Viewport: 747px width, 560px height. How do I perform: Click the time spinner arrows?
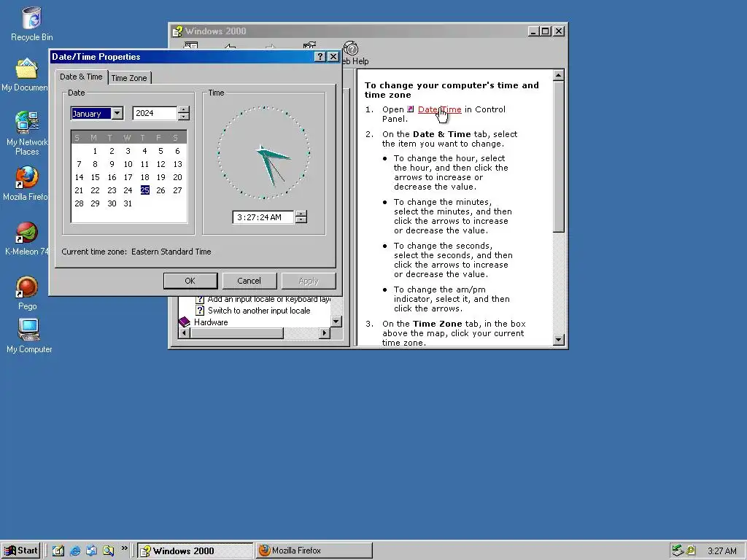[301, 217]
